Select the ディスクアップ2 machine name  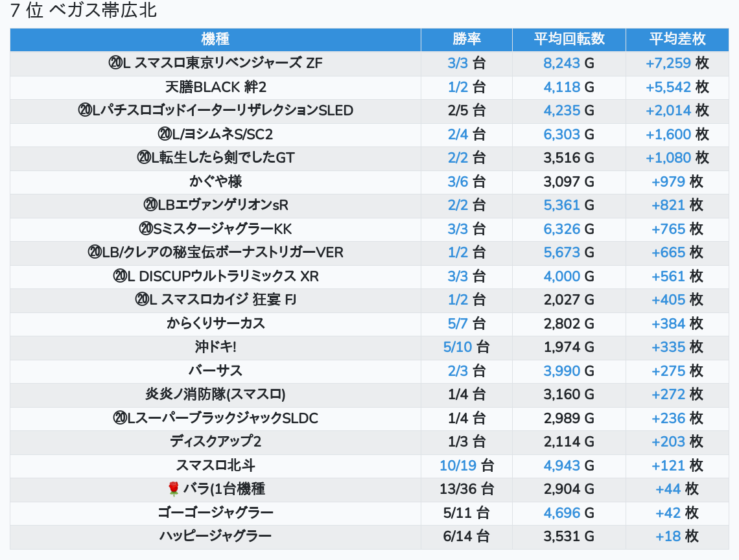tap(215, 441)
